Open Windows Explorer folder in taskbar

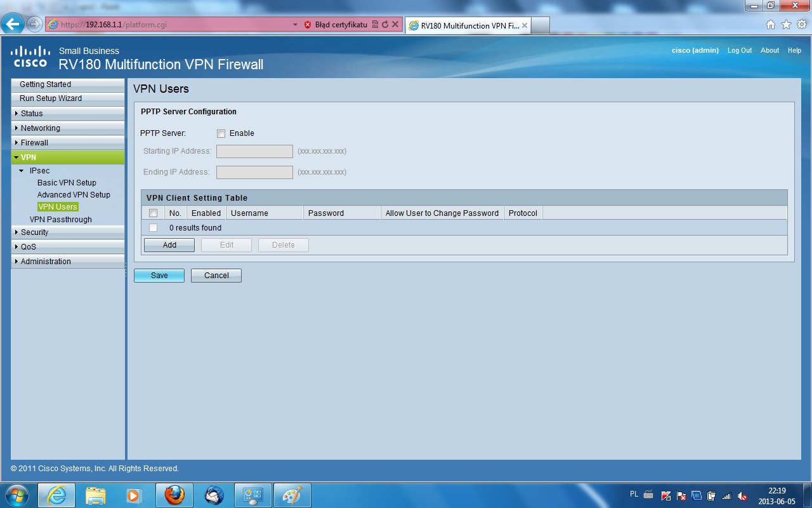[x=96, y=495]
